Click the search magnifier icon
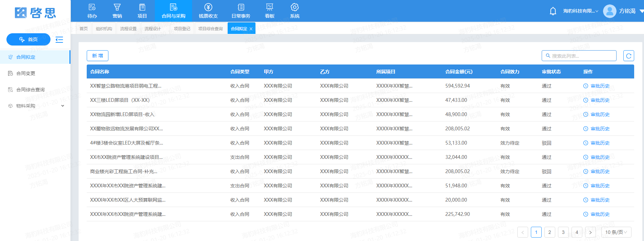 click(x=548, y=56)
